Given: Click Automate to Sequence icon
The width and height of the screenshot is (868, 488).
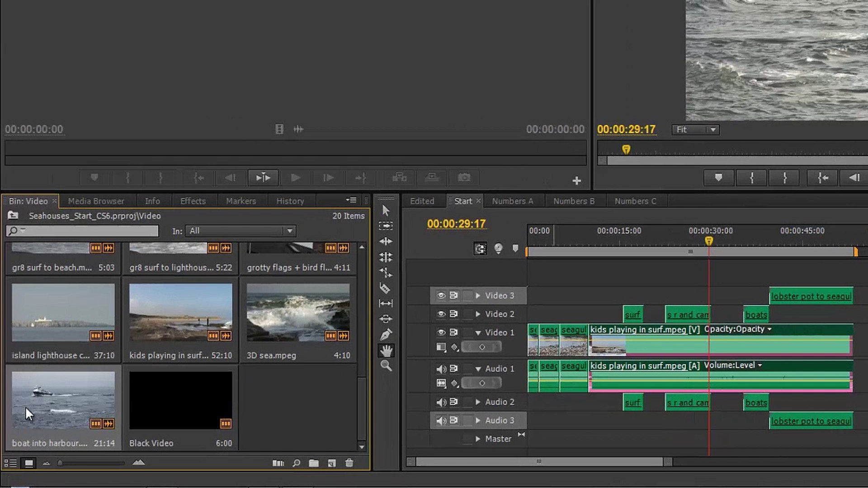Looking at the screenshot, I should [x=278, y=463].
